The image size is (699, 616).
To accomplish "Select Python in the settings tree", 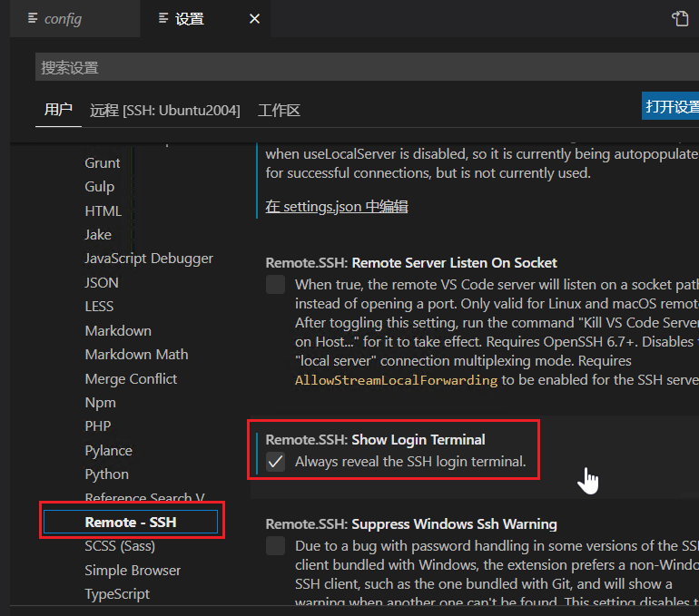I will point(106,474).
